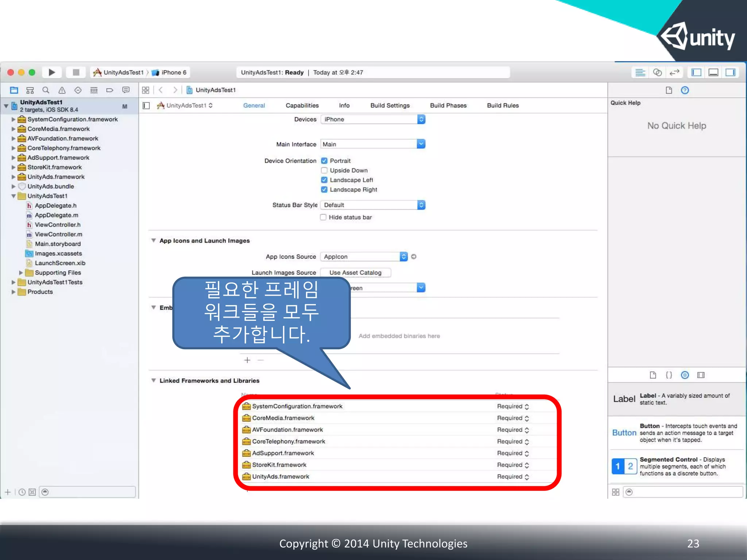The width and height of the screenshot is (747, 560).
Task: Collapse Linked Frameworks and Libraries section
Action: click(x=154, y=381)
